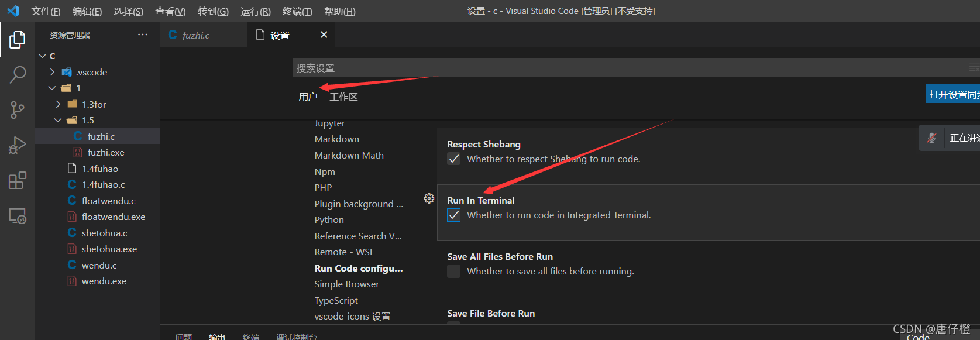This screenshot has height=340, width=980.
Task: Click file icon of 1.4fuhao
Action: (x=72, y=169)
